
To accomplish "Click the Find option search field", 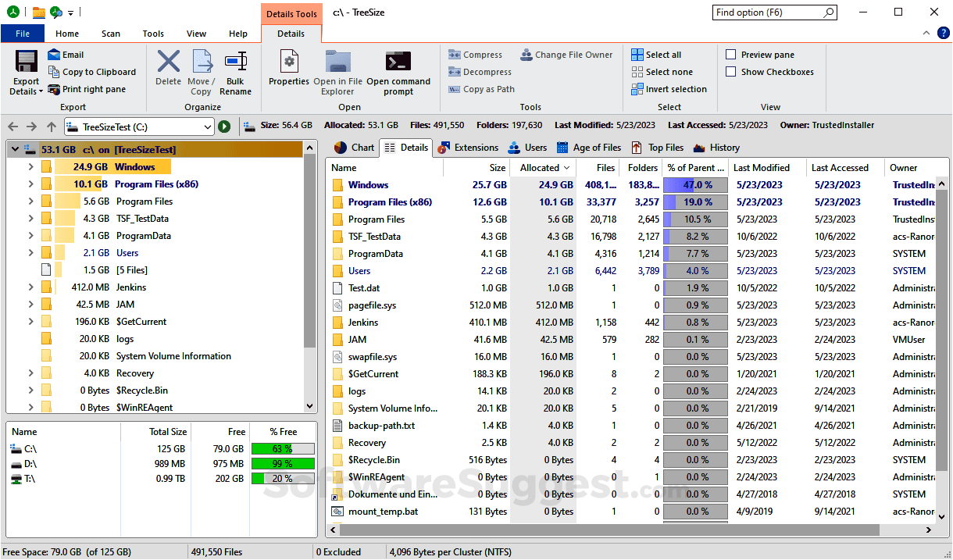I will pyautogui.click(x=767, y=12).
